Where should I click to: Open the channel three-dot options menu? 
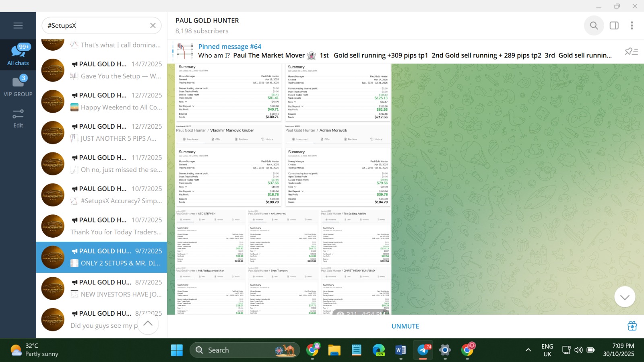[632, 25]
